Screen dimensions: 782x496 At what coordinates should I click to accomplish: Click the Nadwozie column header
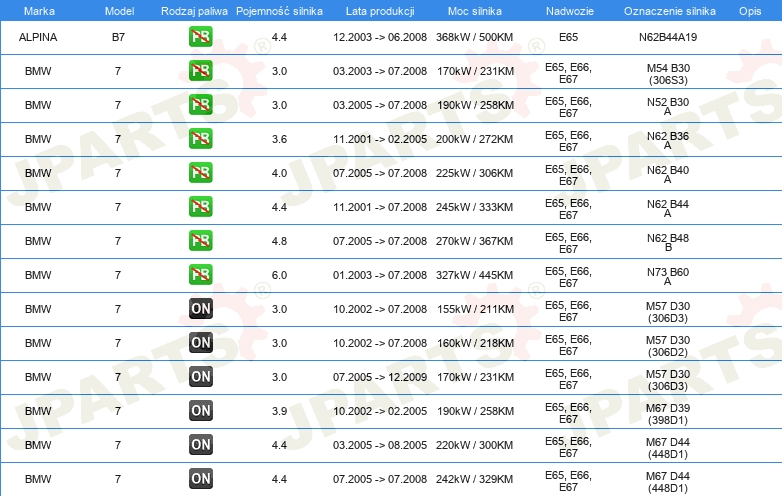click(x=570, y=11)
